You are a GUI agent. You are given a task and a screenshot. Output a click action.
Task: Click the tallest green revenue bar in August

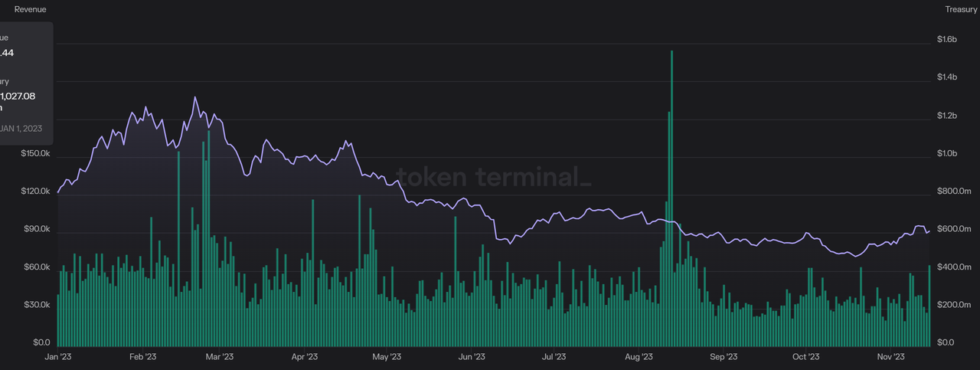(x=671, y=199)
